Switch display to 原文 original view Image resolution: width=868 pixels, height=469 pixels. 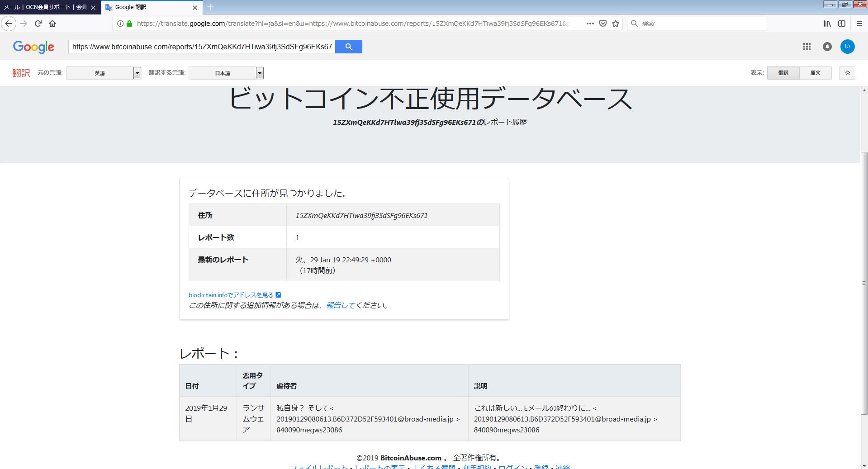point(815,73)
